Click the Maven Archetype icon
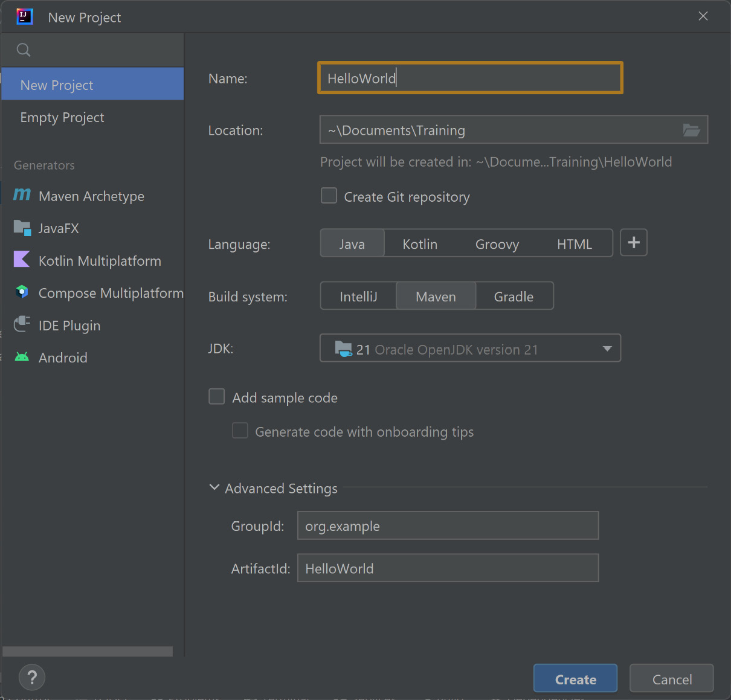Screen dimensions: 731x700 click(x=22, y=194)
